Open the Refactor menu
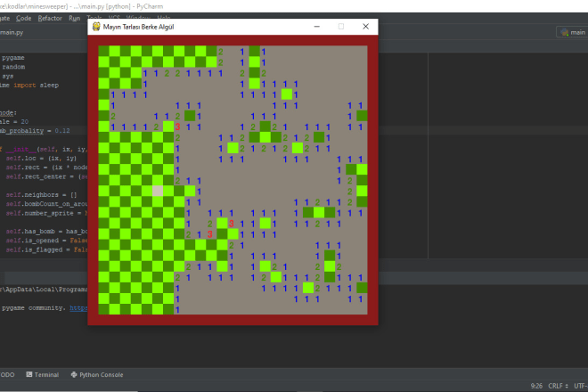Viewport: 588px width, 392px height. pyautogui.click(x=49, y=18)
